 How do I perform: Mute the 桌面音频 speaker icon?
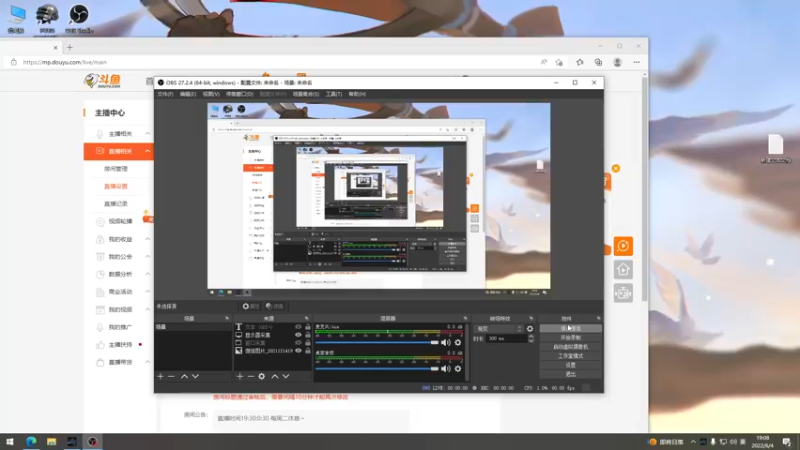click(x=445, y=369)
